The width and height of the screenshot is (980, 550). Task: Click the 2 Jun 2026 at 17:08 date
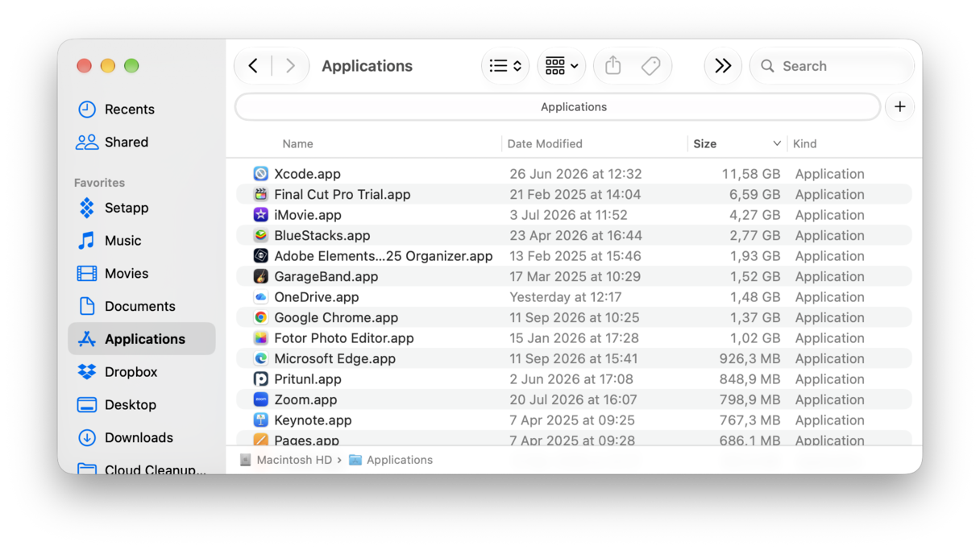click(571, 379)
